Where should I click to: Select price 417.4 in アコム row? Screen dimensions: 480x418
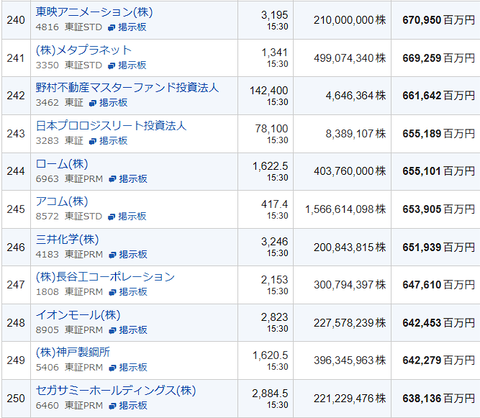(x=275, y=204)
